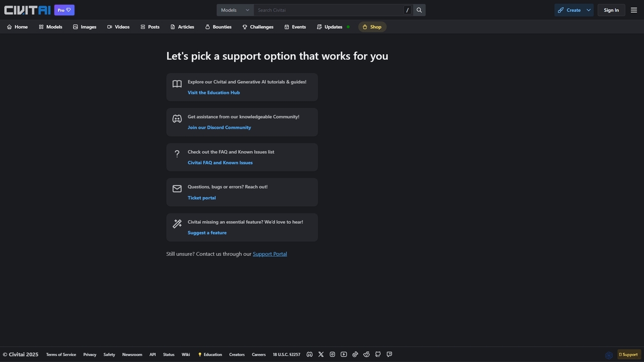Screen dimensions: 644x362
Task: Click the footer GitHub icon
Action: [378, 354]
